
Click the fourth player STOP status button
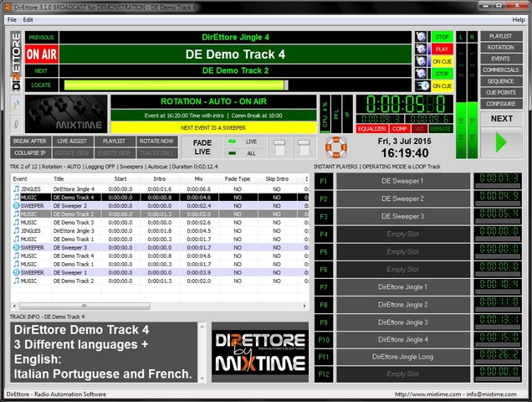(x=442, y=74)
